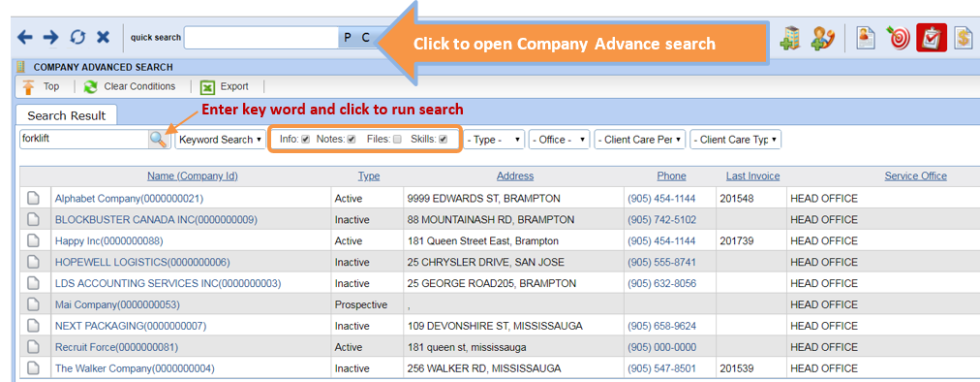Add a new contact person icon
This screenshot has width=980, height=382.
pos(822,38)
